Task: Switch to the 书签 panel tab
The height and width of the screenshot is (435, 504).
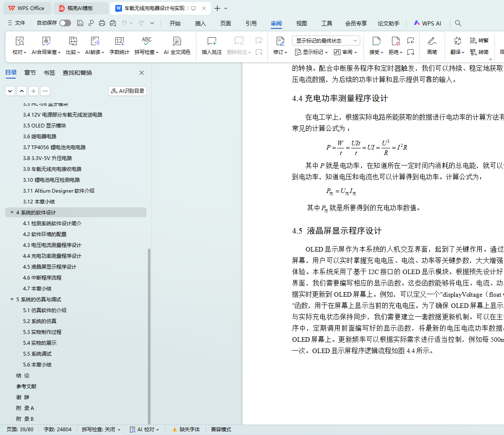Action: click(x=49, y=73)
